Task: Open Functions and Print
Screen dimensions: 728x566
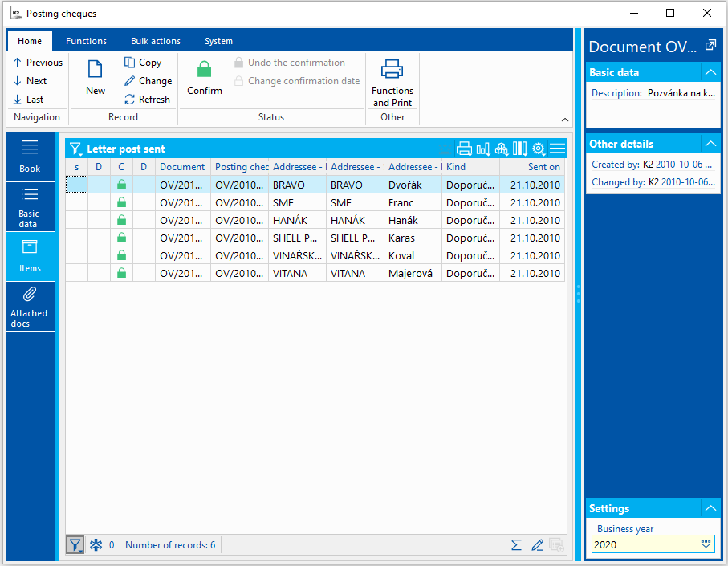Action: coord(392,83)
